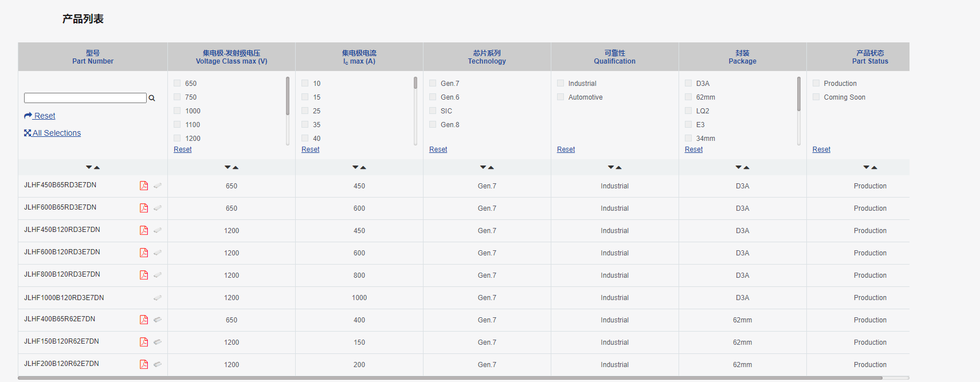Enable the Gen.7 technology filter
Screen dimensions: 980x382
point(433,83)
